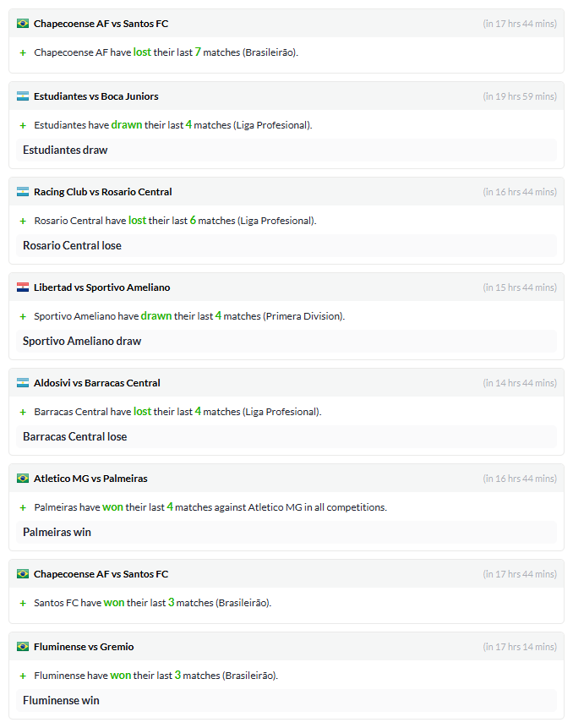Click Brazil flag next to Fluminense vs Gremio

pyautogui.click(x=23, y=647)
